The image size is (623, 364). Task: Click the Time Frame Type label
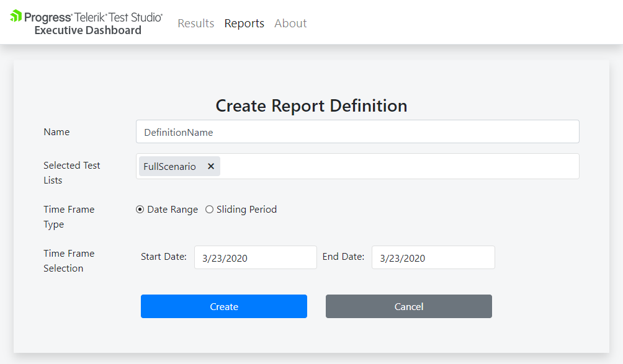coord(69,217)
